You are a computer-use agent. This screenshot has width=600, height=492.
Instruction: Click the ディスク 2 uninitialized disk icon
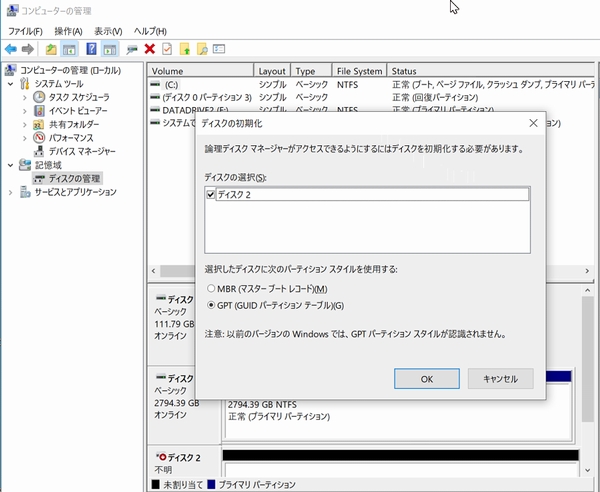tap(161, 457)
